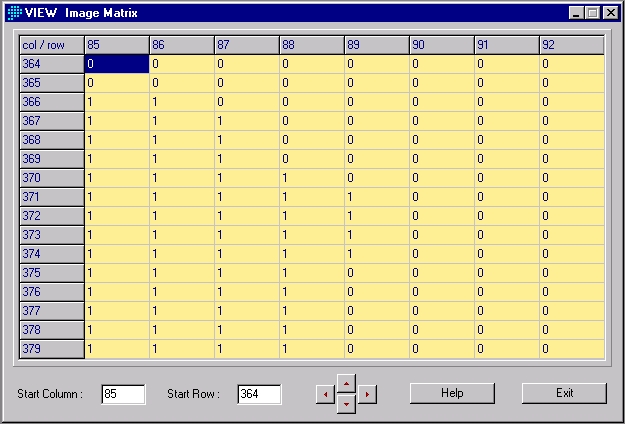Select row header 364

(51, 64)
